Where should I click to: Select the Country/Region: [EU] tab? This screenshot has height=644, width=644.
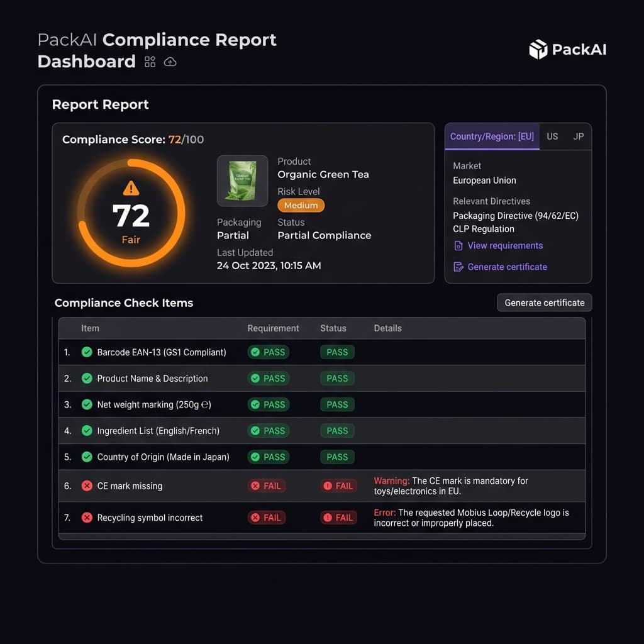pyautogui.click(x=492, y=136)
